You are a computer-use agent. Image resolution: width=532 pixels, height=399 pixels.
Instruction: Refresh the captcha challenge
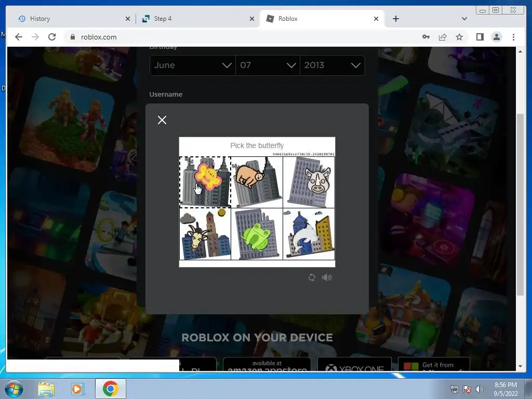pos(312,277)
